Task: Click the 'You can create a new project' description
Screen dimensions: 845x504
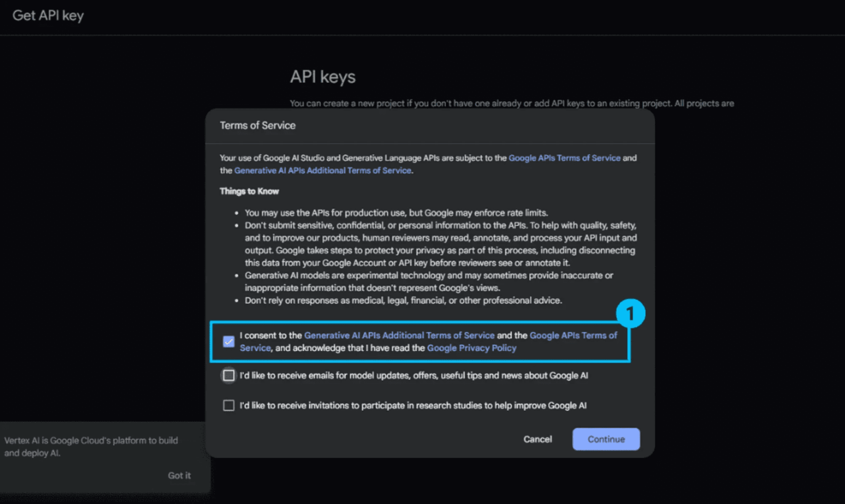Action: point(512,104)
